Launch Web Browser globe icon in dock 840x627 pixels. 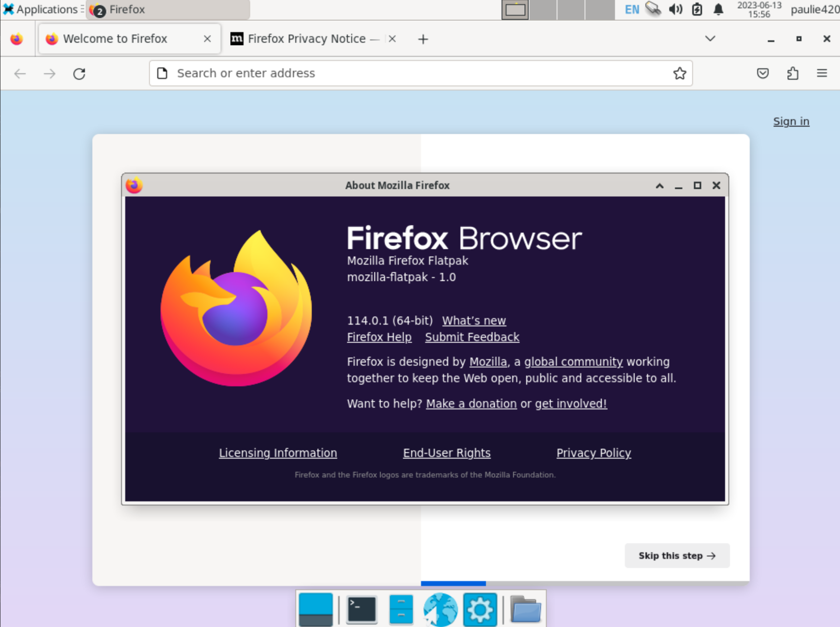coord(440,609)
